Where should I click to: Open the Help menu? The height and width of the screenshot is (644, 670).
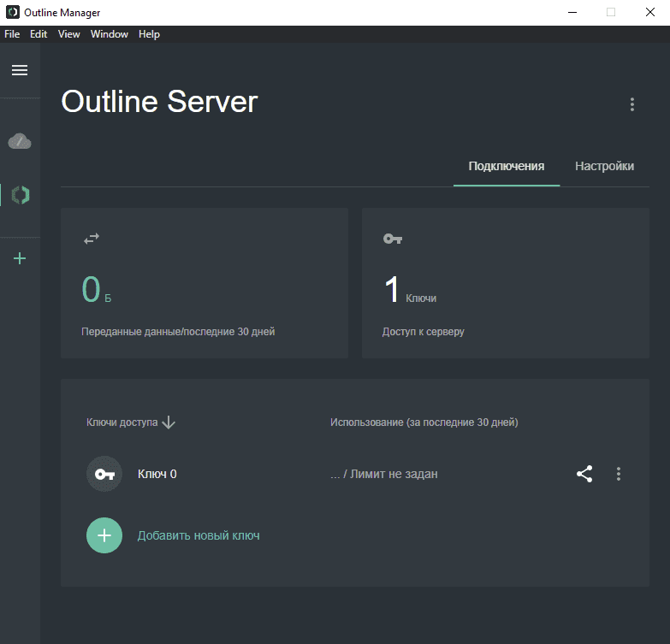149,34
